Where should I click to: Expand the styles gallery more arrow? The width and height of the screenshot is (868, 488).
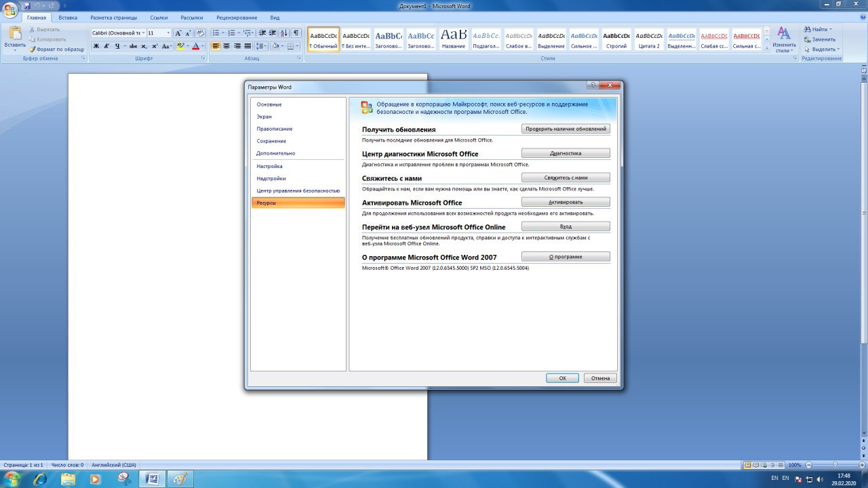[x=767, y=48]
